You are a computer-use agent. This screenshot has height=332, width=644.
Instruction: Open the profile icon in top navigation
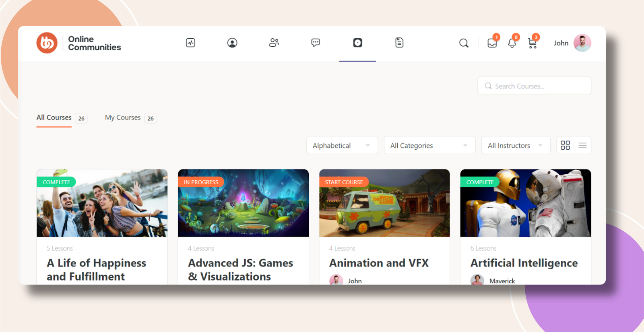(x=232, y=43)
